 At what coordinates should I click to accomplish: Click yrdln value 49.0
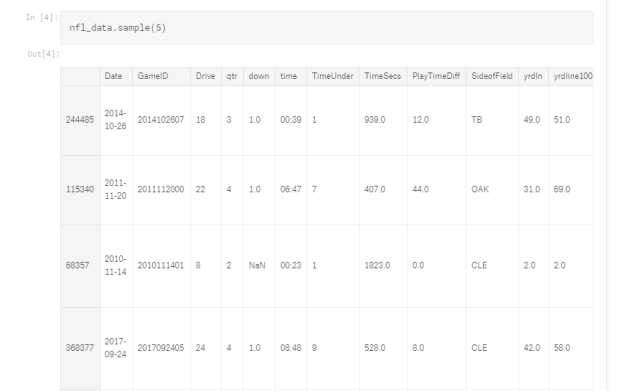(x=532, y=120)
